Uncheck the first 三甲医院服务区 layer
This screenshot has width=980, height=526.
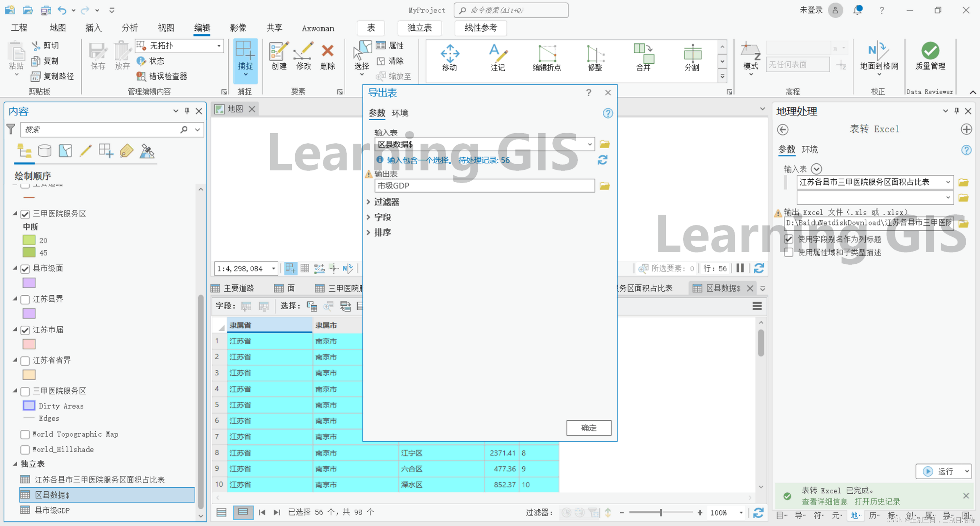pyautogui.click(x=25, y=214)
